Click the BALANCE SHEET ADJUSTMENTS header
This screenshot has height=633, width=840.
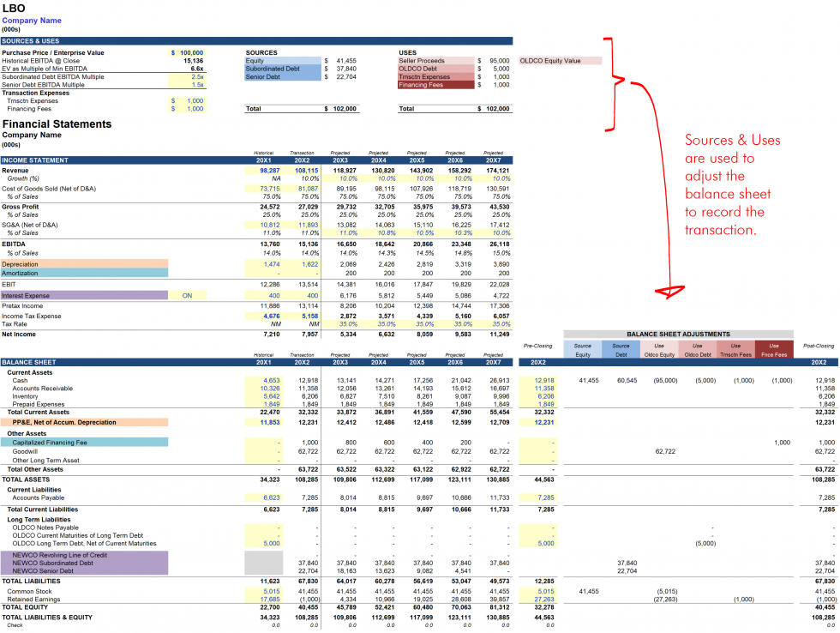(679, 334)
